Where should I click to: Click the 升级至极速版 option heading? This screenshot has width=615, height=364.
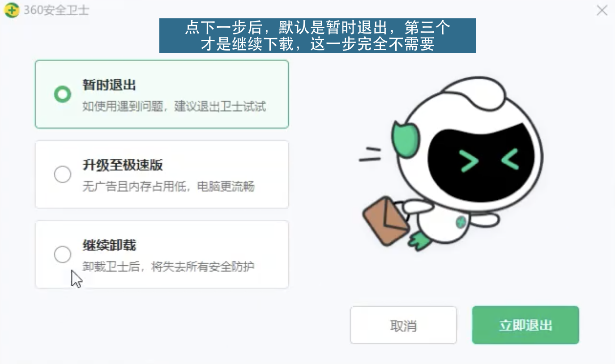point(122,165)
